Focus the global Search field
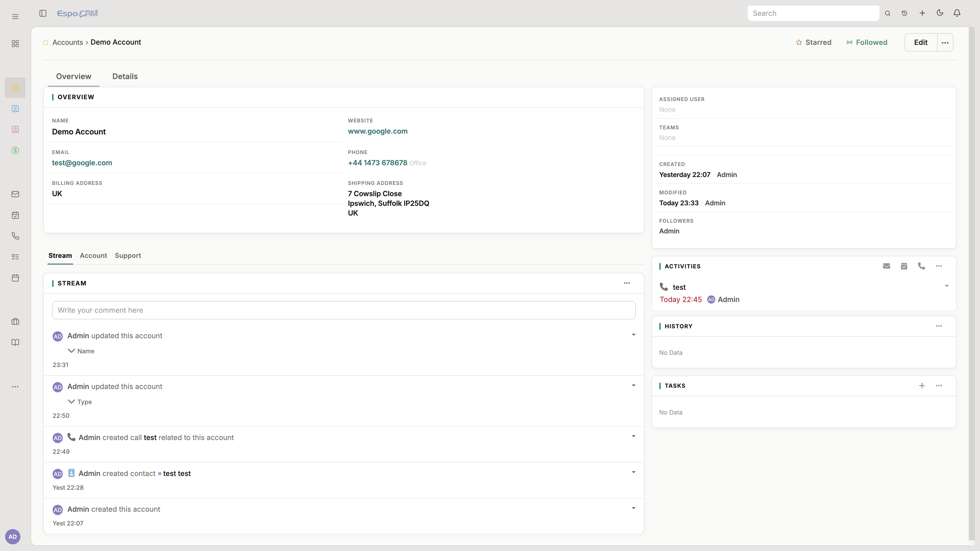 click(813, 13)
